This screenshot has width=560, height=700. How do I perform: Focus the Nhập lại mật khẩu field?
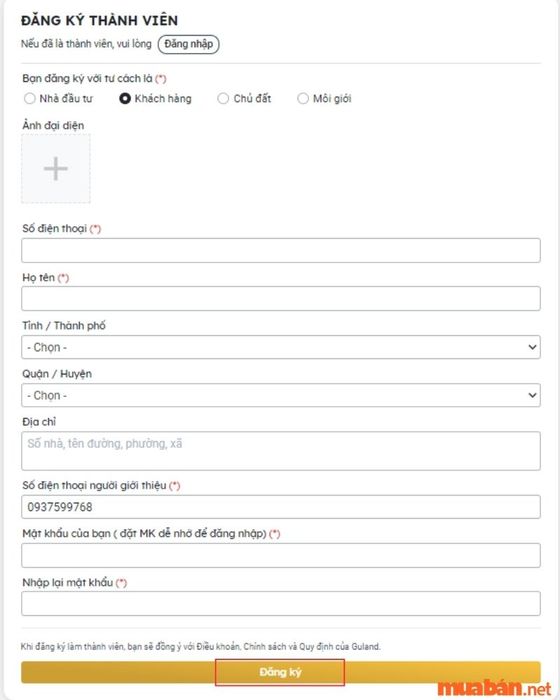tap(281, 604)
